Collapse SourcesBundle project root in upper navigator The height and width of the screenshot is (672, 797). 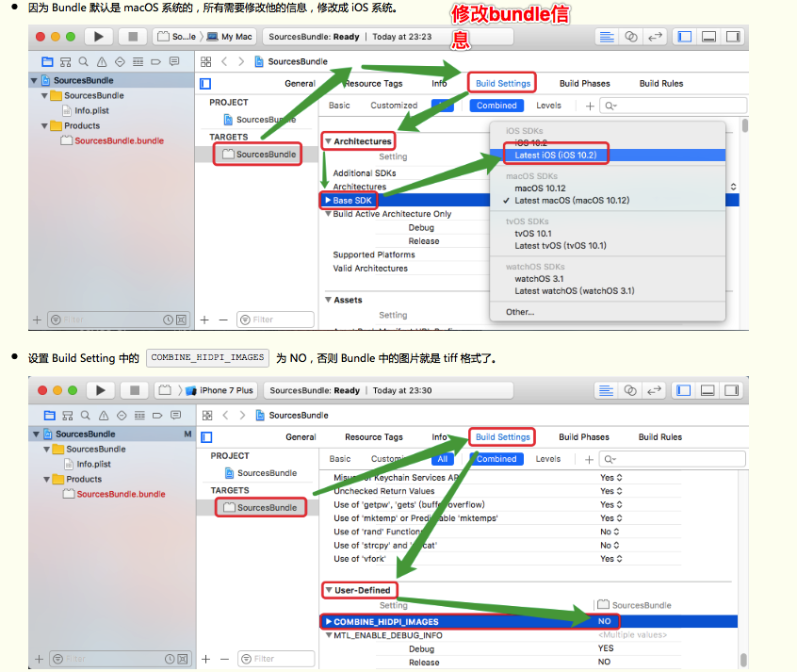[x=34, y=80]
